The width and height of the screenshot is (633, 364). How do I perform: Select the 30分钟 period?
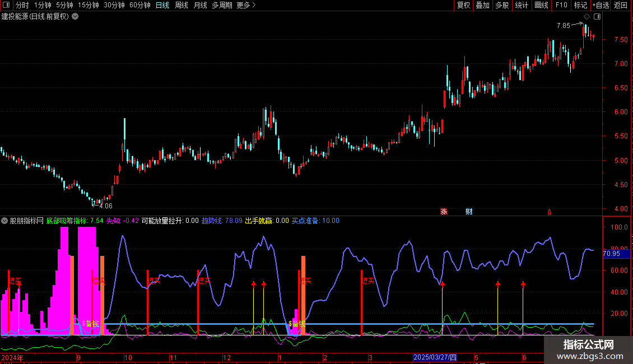tap(114, 5)
